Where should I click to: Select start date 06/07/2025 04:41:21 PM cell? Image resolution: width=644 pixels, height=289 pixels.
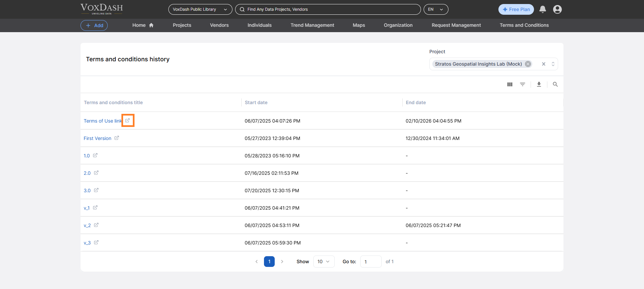[272, 208]
